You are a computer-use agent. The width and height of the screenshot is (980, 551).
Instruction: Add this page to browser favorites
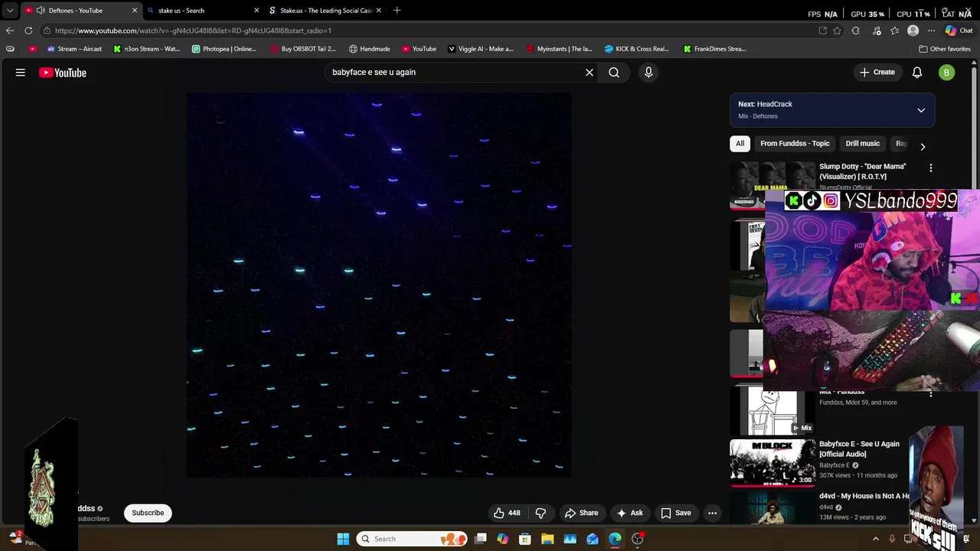click(x=838, y=31)
